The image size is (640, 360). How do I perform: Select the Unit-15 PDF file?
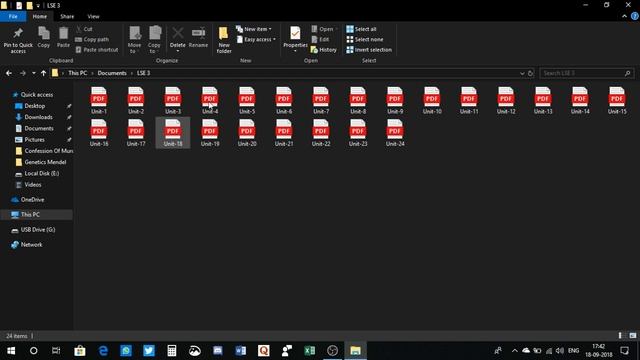(617, 100)
